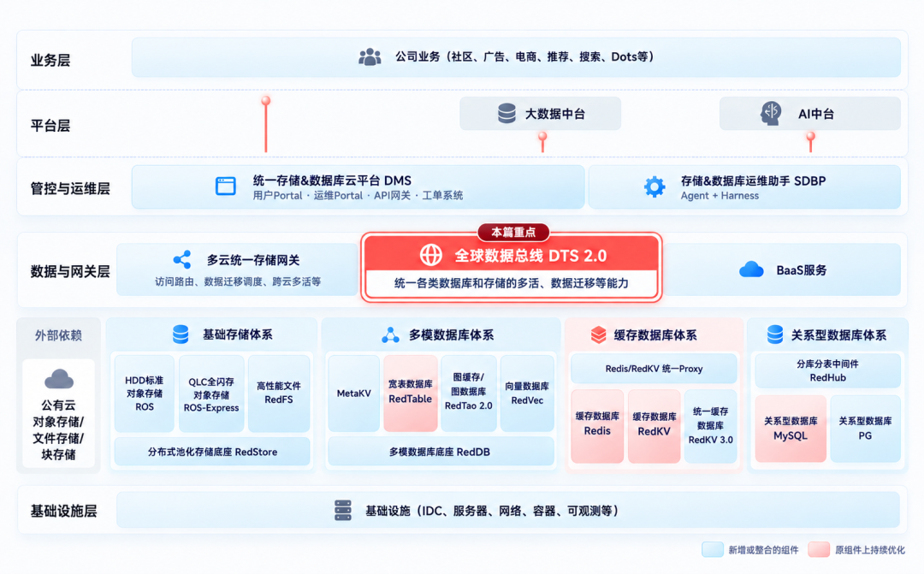The height and width of the screenshot is (574, 924).
Task: Select the database icon next to 大数据中台
Action: pyautogui.click(x=506, y=113)
